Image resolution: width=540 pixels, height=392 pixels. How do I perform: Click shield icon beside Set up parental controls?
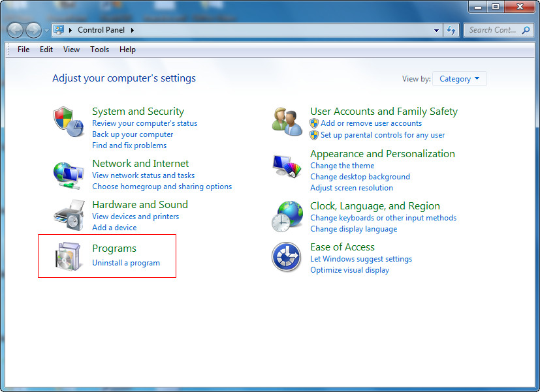pyautogui.click(x=314, y=135)
